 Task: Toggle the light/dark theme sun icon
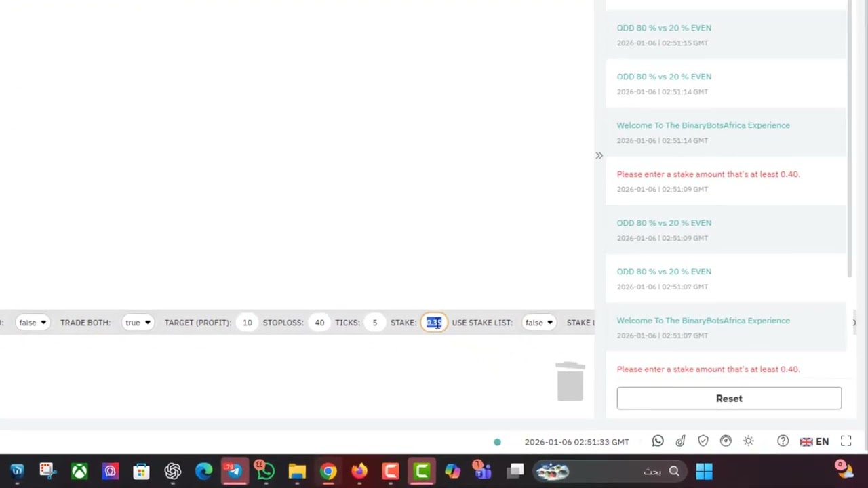pos(749,441)
